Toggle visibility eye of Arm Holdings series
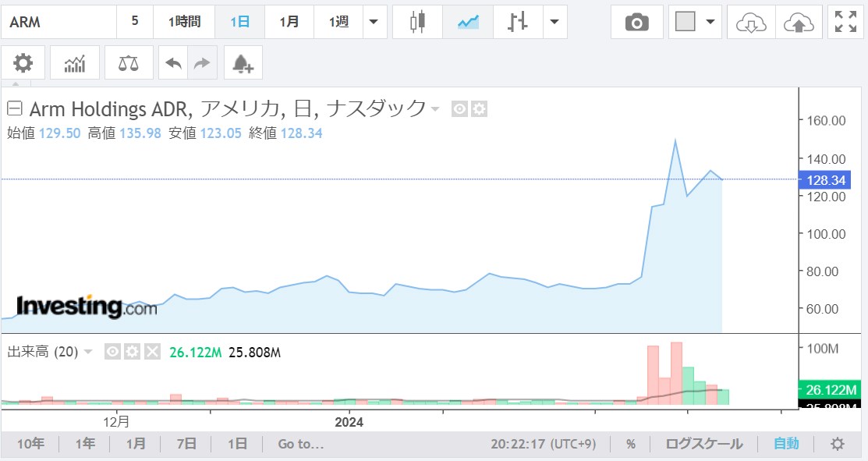The image size is (868, 461). click(x=459, y=109)
